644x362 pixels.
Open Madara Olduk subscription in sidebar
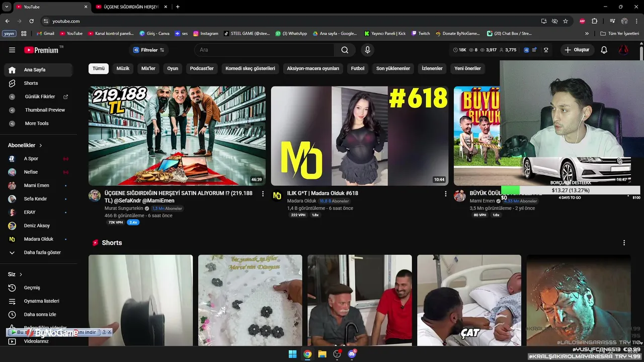click(x=38, y=239)
